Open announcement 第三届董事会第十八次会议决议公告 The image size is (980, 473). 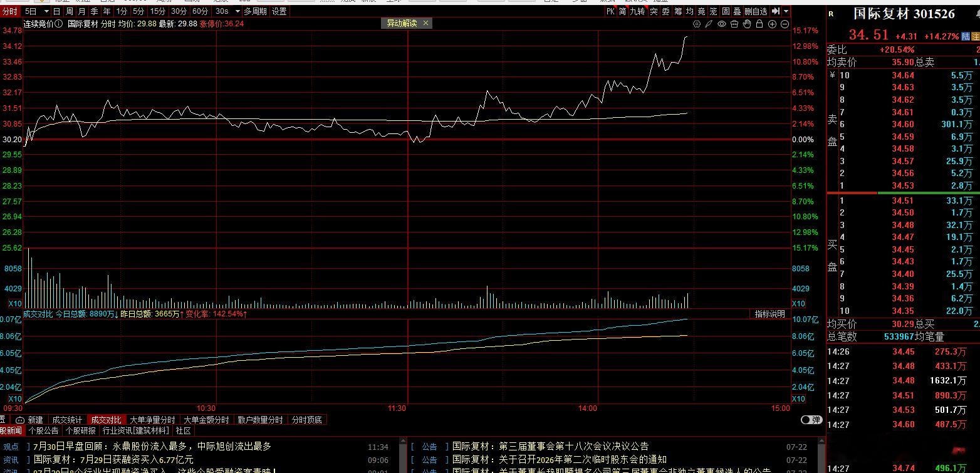(x=551, y=447)
